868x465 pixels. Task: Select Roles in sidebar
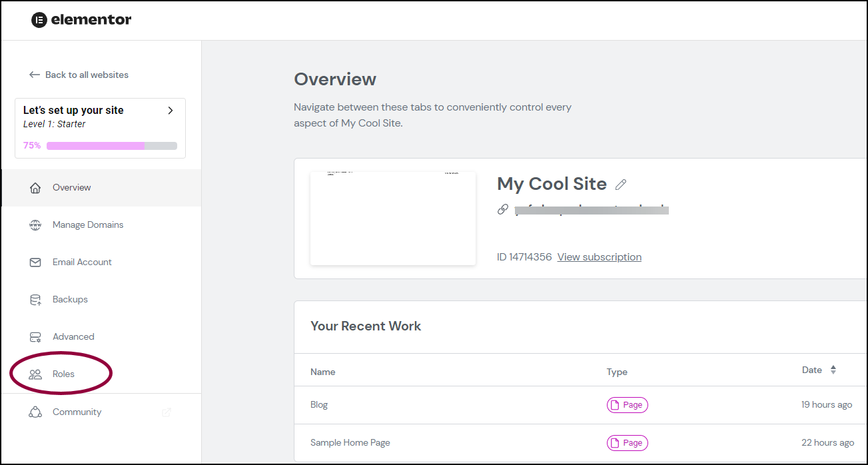click(x=101, y=374)
